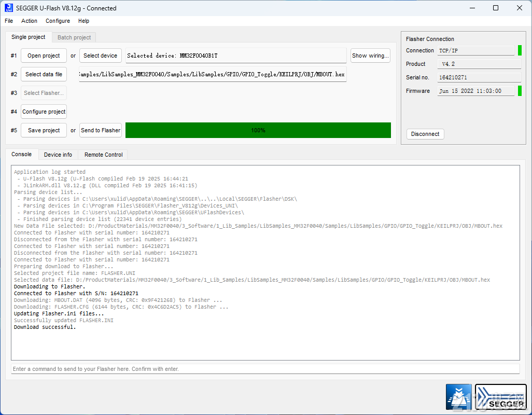This screenshot has height=415, width=532.
Task: Click the log line mentioning UFlashDevices folder
Action: [131, 212]
